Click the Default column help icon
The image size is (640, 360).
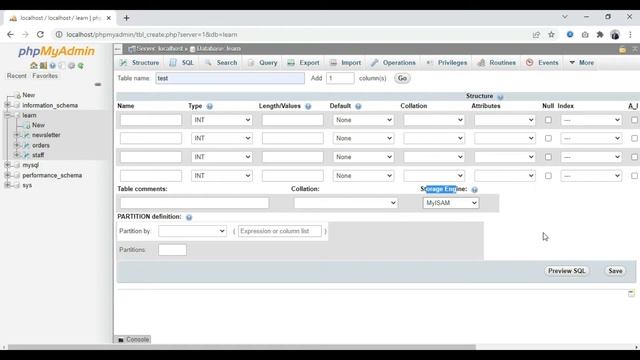click(358, 106)
